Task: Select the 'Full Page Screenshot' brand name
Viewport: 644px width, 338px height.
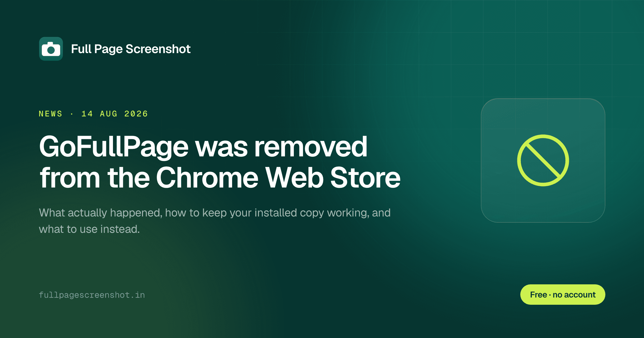Action: point(131,49)
